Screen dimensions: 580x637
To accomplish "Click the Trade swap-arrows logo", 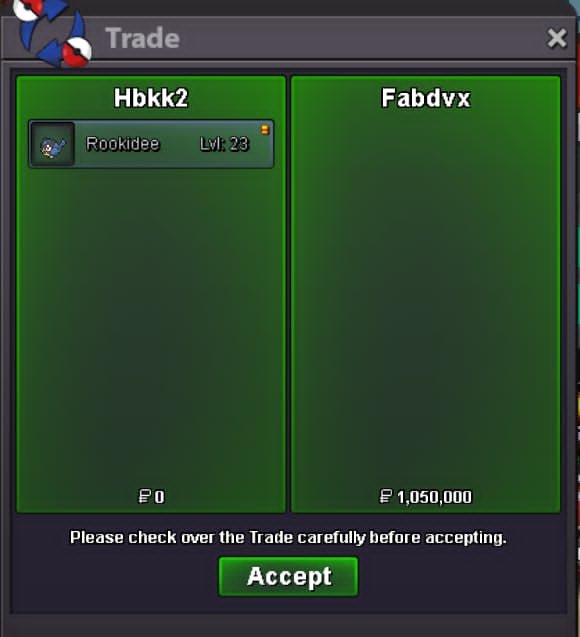I will coord(52,32).
